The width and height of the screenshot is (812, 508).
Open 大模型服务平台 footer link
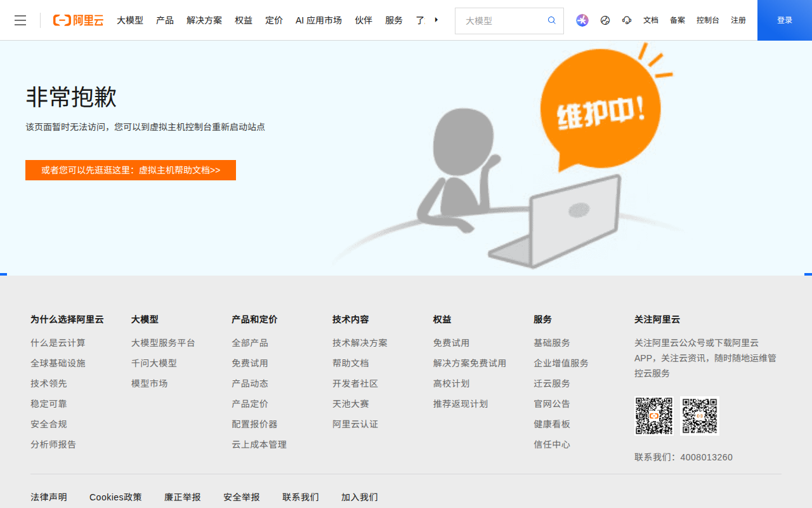click(x=163, y=343)
